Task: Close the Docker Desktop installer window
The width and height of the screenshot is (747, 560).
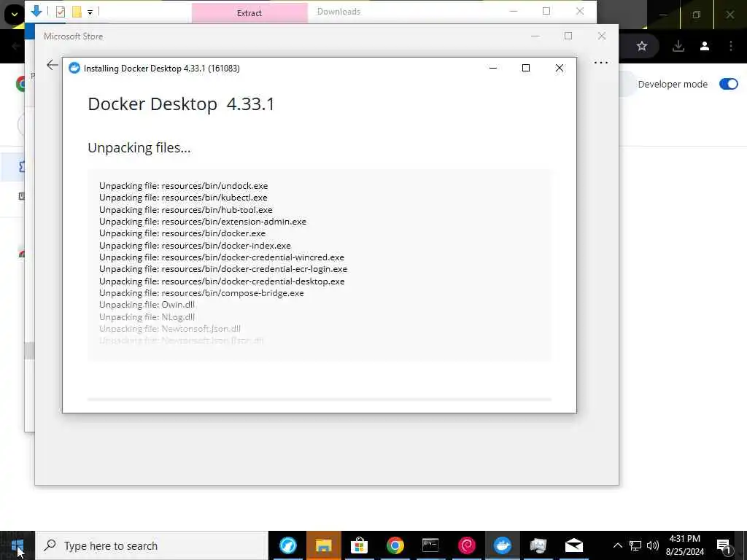Action: [560, 68]
